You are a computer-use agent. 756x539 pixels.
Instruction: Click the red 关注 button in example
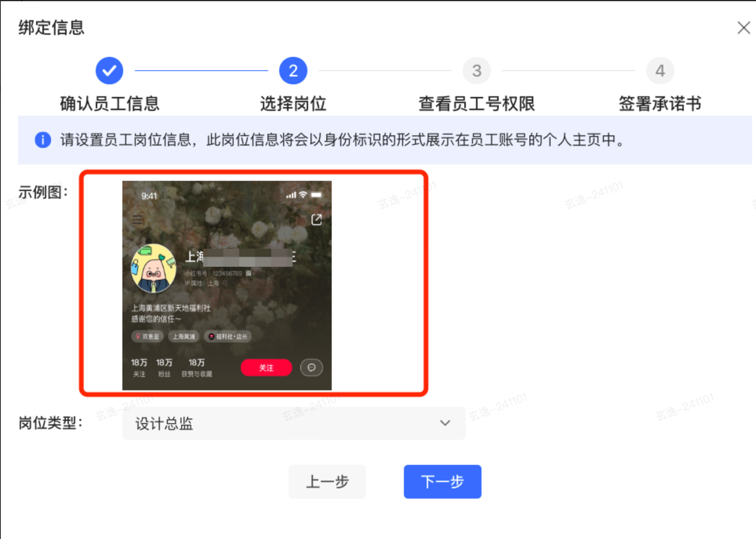click(x=266, y=368)
